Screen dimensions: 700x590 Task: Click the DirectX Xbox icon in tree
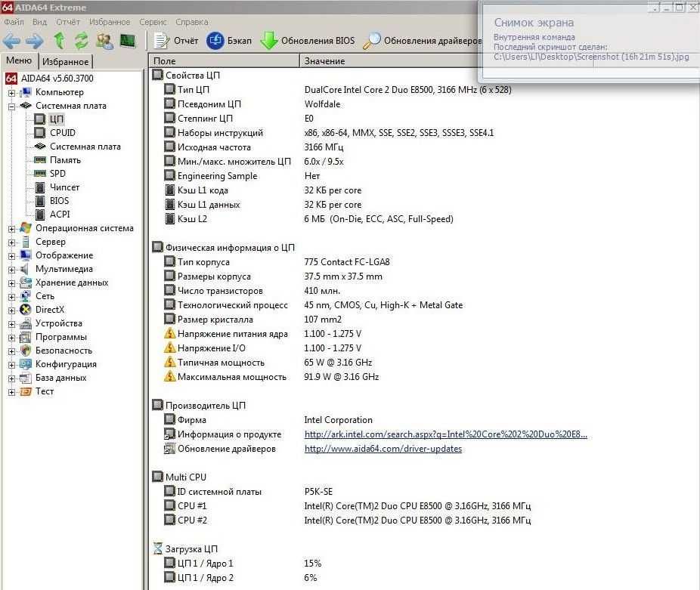point(26,310)
